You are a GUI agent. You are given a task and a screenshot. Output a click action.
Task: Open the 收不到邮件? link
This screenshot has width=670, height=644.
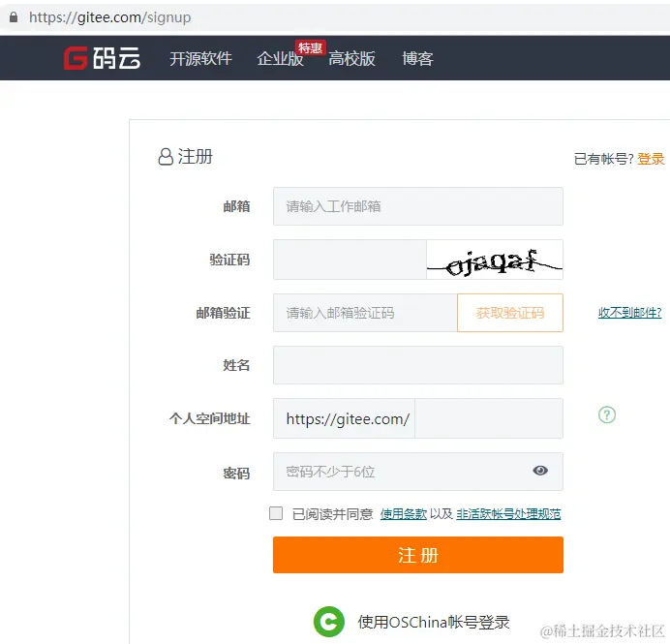tap(630, 313)
